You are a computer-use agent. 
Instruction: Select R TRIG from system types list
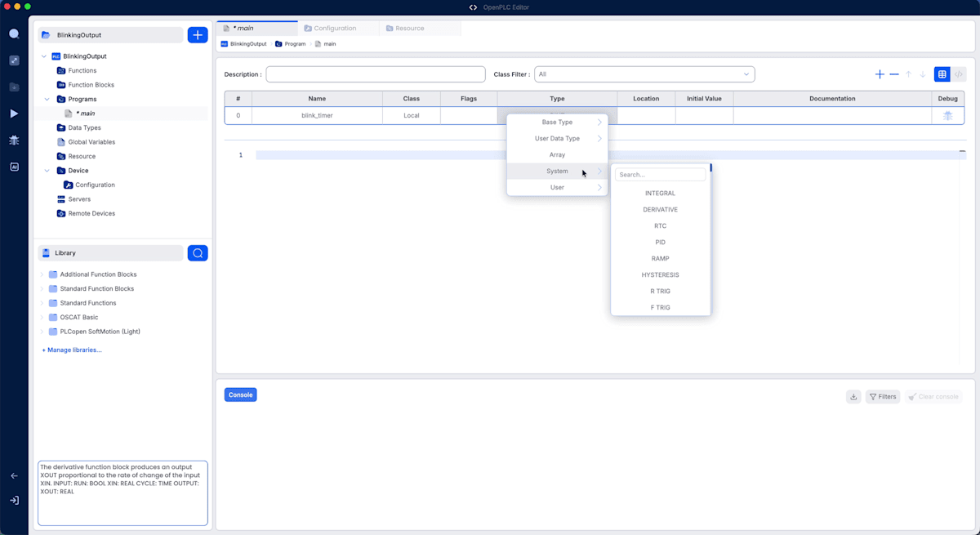click(x=661, y=292)
